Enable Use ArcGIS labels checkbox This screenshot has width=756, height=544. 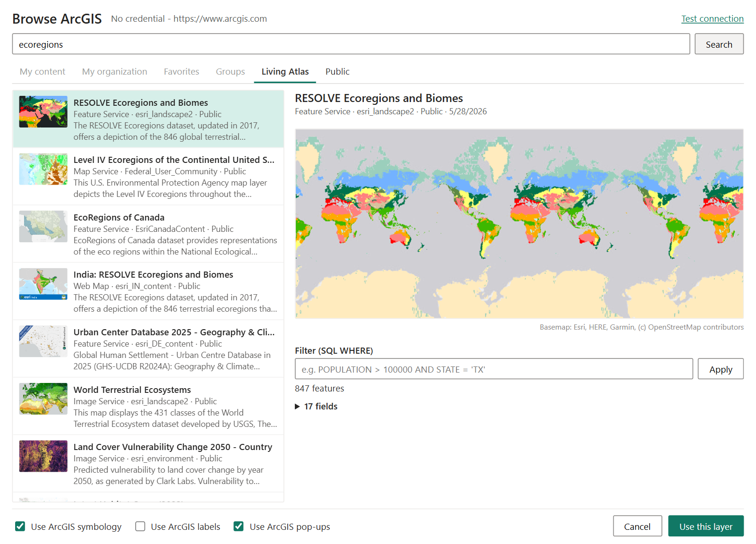coord(140,527)
